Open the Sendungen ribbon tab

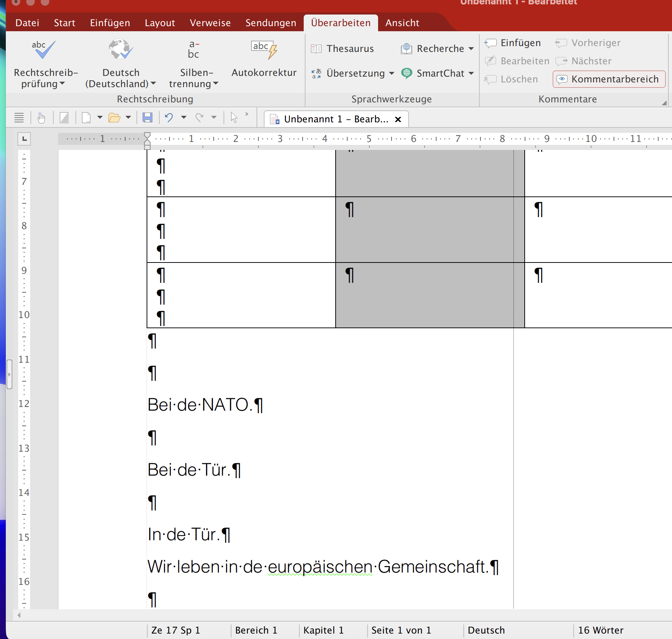click(x=271, y=23)
